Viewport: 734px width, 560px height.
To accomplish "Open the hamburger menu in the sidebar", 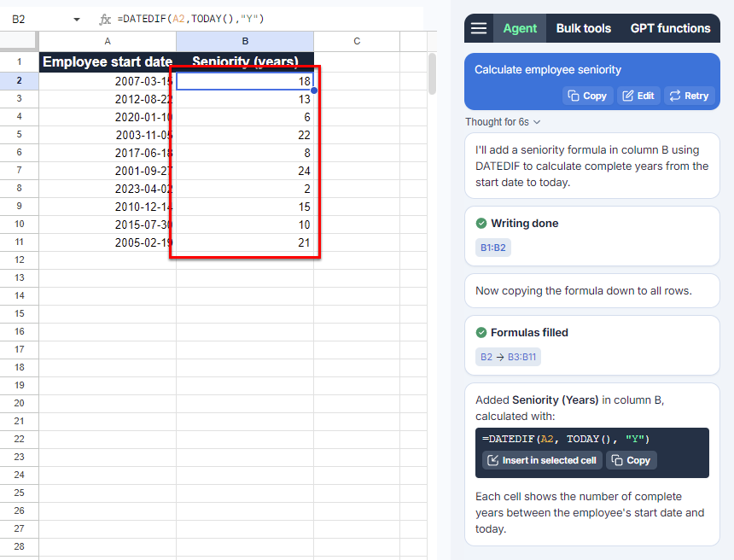I will [479, 28].
